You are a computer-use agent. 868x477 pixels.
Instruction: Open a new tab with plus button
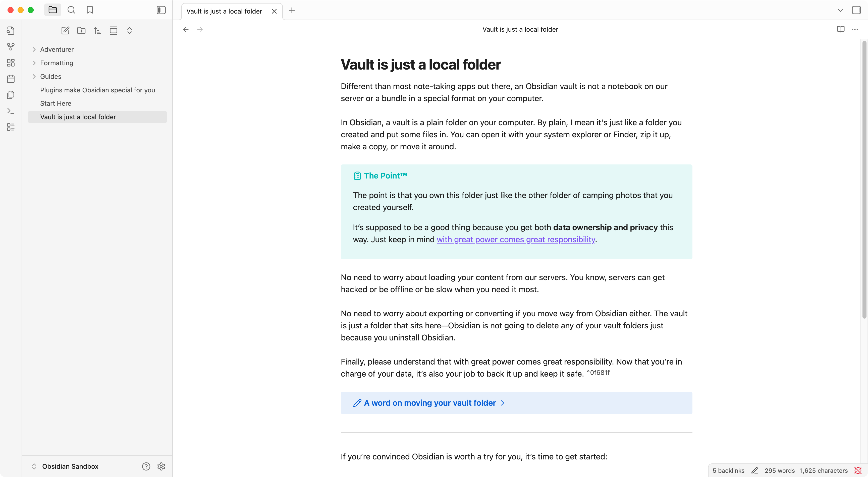click(292, 11)
